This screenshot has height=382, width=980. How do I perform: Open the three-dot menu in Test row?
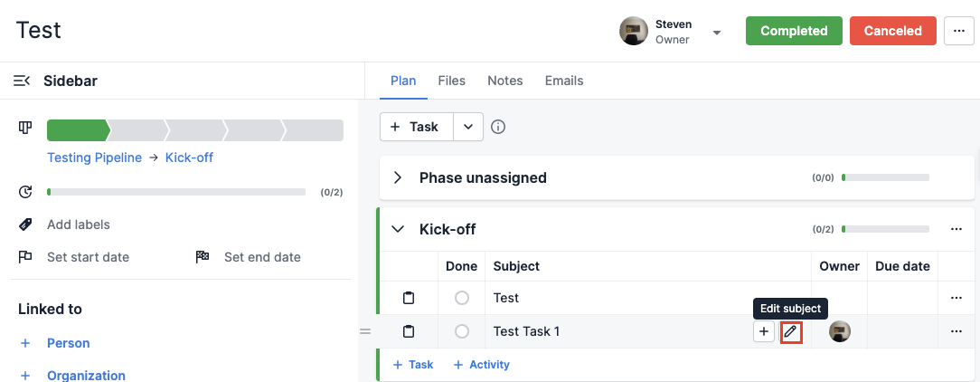tap(956, 298)
